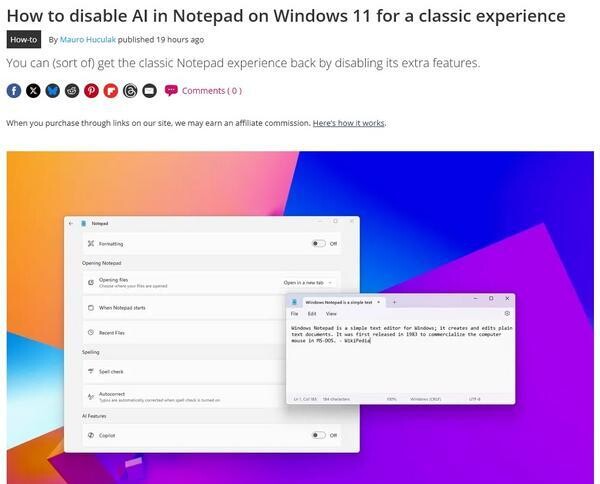The width and height of the screenshot is (600, 484).
Task: Follow the "Here's how it works" link
Action: point(349,123)
